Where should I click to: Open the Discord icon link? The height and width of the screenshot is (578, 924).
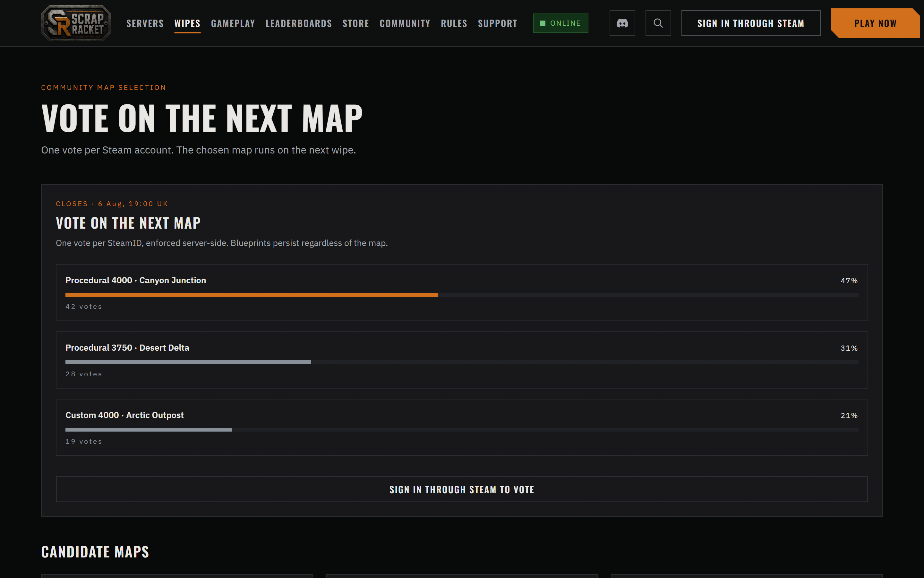622,23
